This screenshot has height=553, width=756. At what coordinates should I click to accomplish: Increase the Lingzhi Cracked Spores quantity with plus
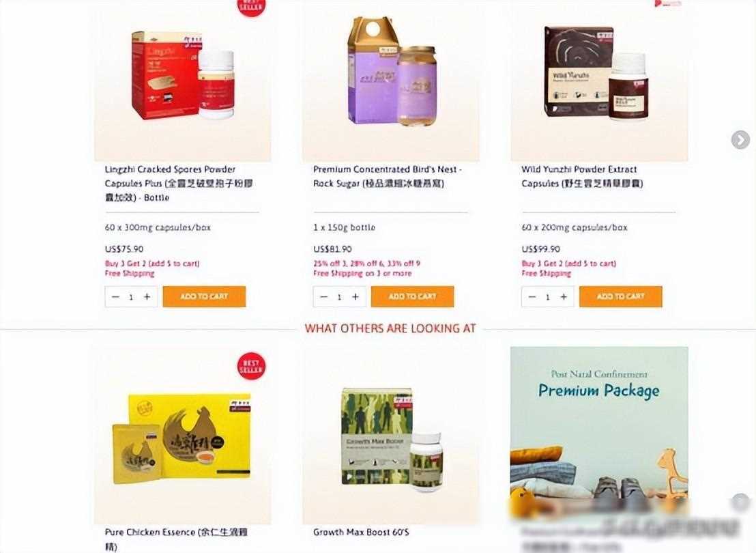(x=147, y=297)
